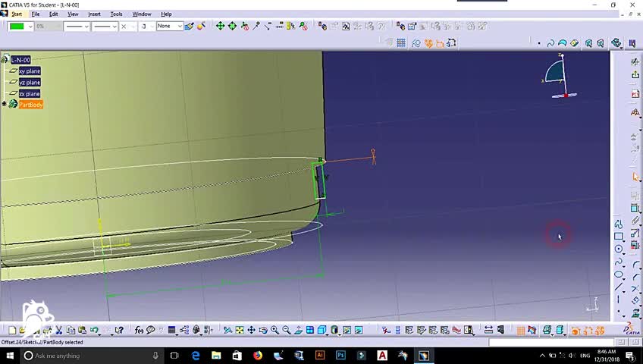Open the Insert menu
643x364 pixels.
94,14
